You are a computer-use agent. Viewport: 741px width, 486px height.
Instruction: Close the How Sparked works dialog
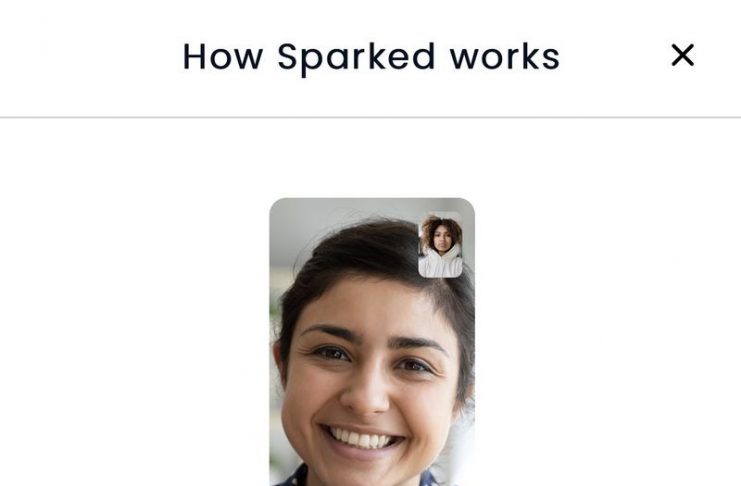point(682,55)
